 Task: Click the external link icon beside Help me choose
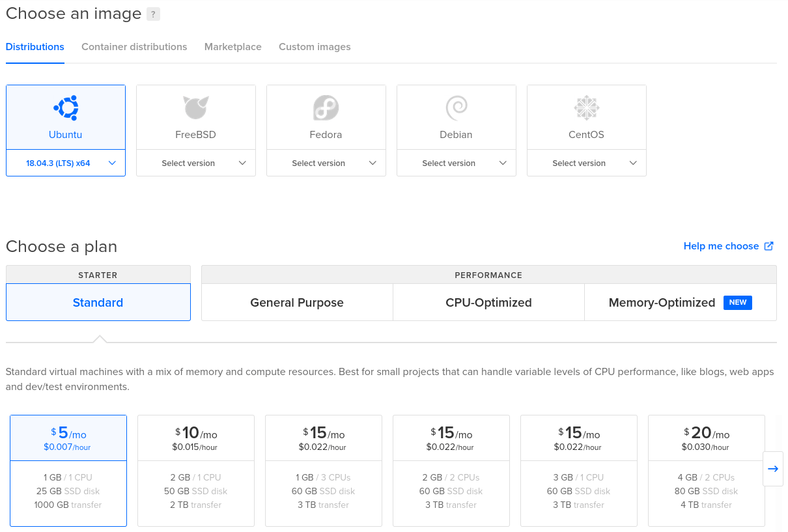click(x=770, y=245)
